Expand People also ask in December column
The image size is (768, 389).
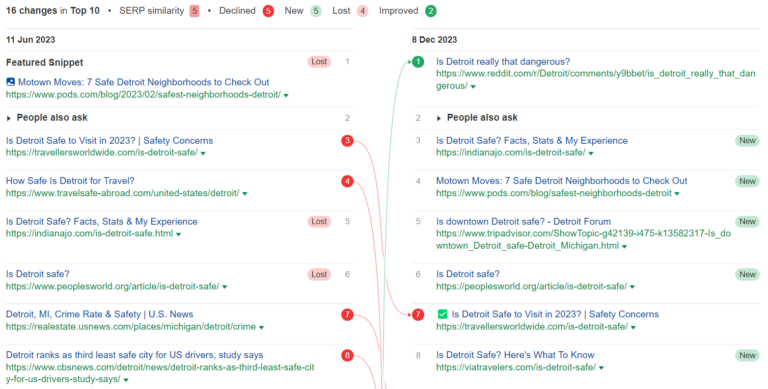[439, 118]
